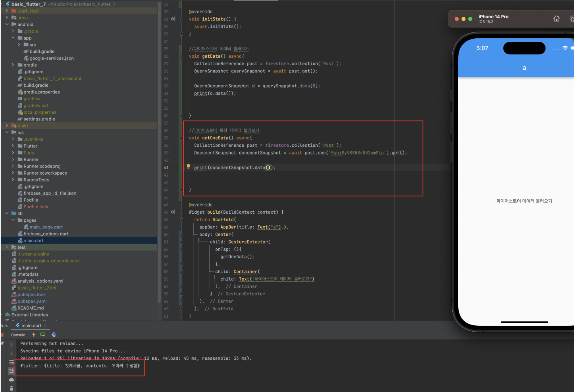Screen dimensions: 574x392
Task: Click the simulator yellow minimize button
Action: point(463,19)
